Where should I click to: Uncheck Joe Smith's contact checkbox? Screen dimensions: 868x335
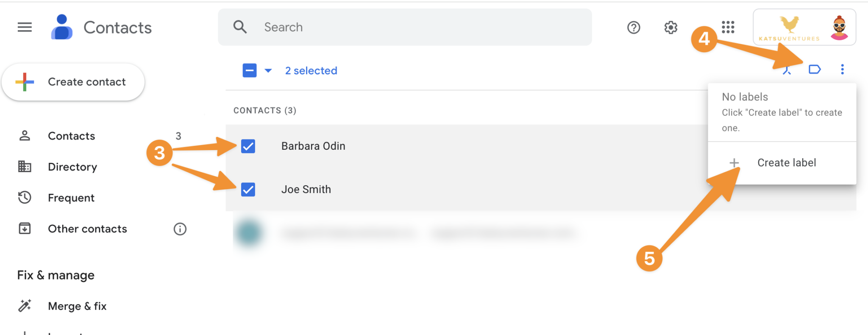pos(248,190)
